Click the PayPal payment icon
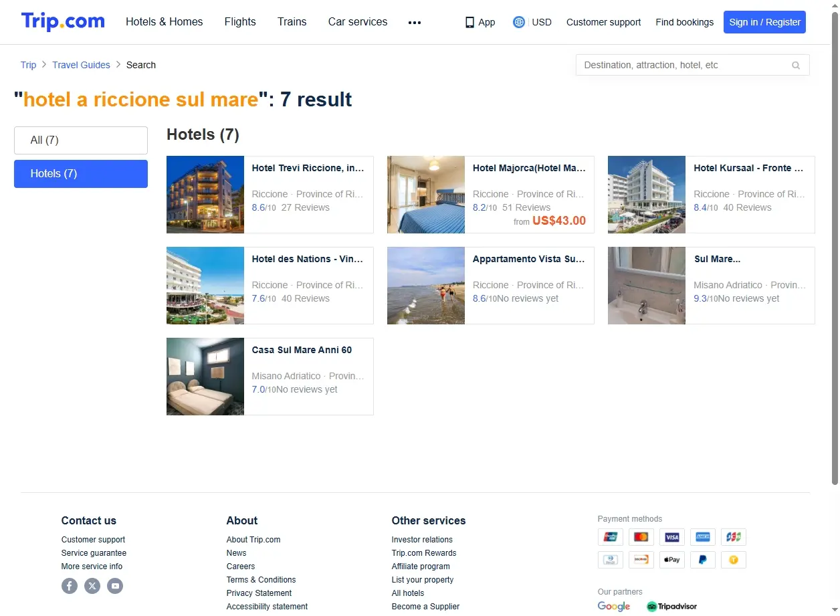This screenshot has height=616, width=840. click(x=702, y=559)
